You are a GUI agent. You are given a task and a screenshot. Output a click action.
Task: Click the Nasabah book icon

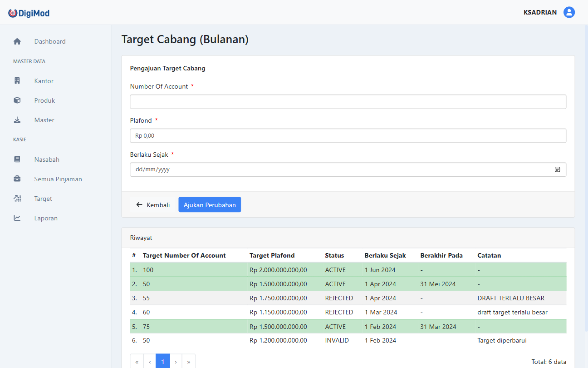click(x=17, y=159)
